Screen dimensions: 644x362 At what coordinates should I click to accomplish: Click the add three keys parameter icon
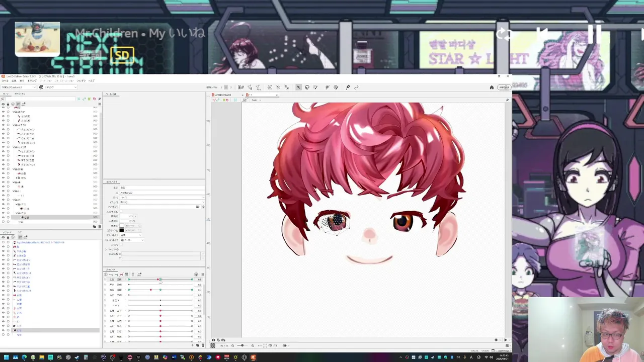pos(116,275)
